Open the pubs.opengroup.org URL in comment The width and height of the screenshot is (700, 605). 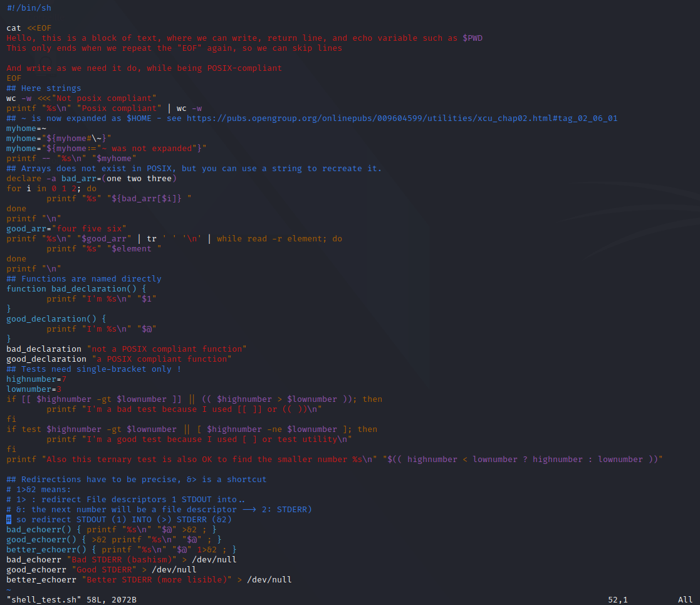tap(402, 118)
